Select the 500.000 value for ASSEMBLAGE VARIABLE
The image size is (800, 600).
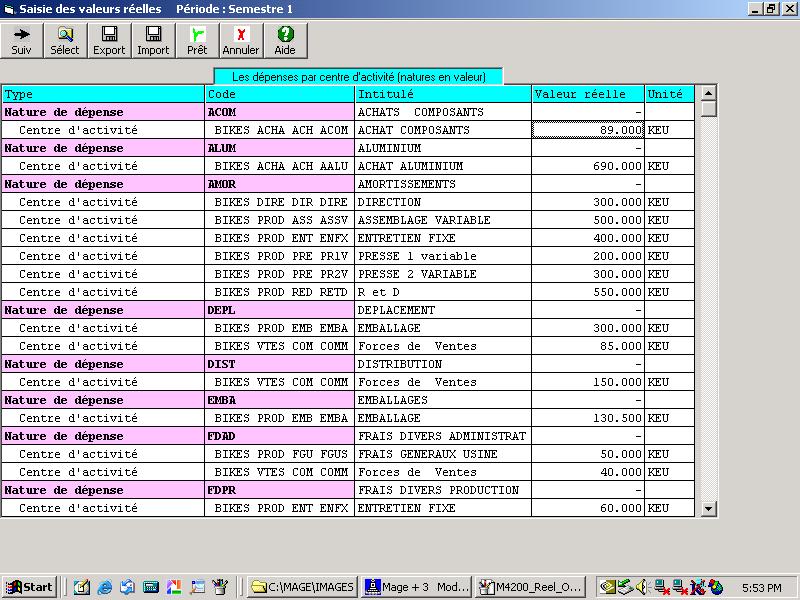pos(588,220)
